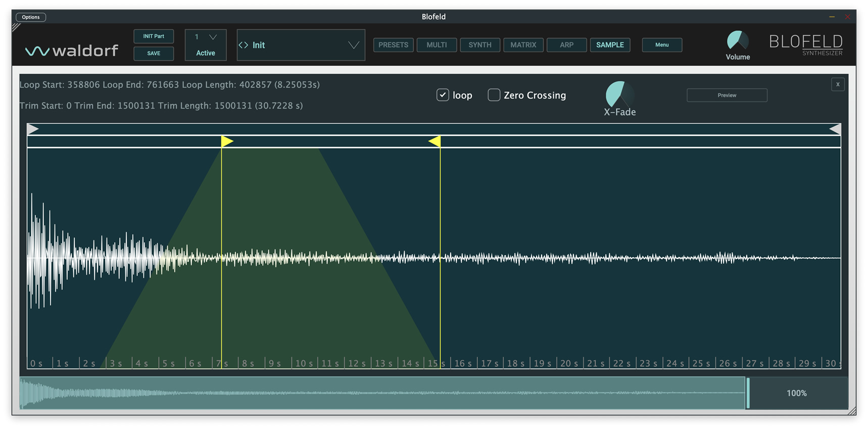The height and width of the screenshot is (429, 868).
Task: Click the Volume knob
Action: pyautogui.click(x=738, y=41)
